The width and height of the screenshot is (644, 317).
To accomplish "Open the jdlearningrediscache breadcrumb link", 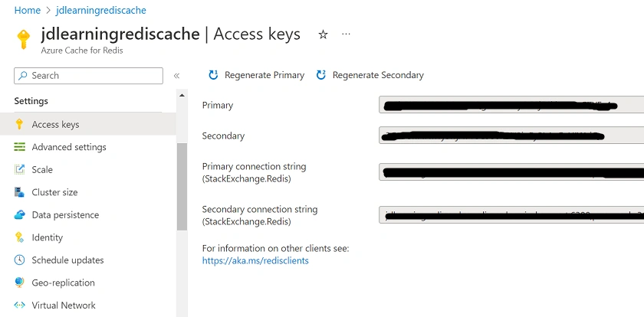I will pyautogui.click(x=101, y=10).
